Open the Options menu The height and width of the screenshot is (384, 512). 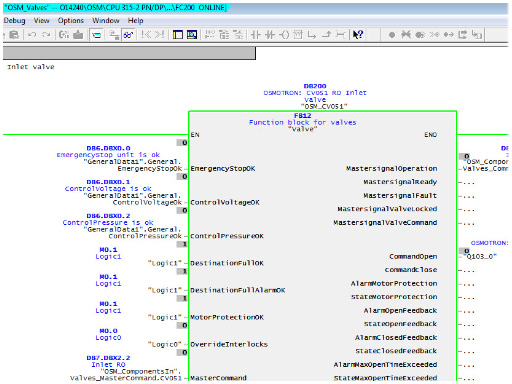(x=71, y=21)
